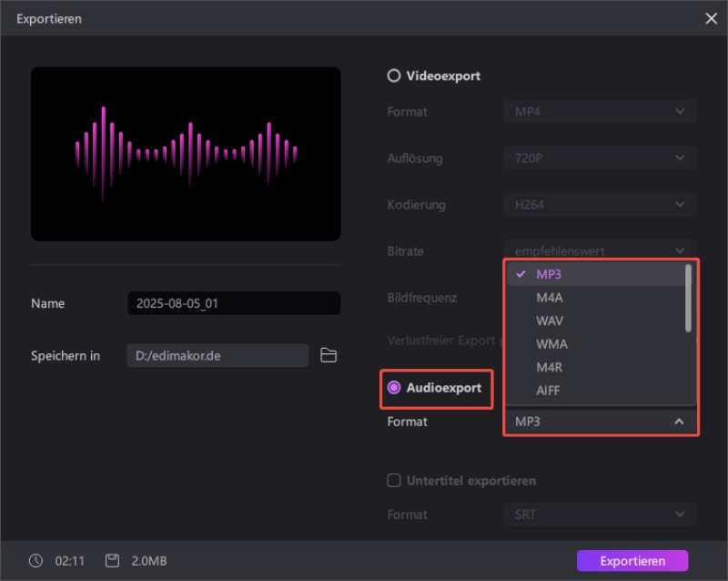
Task: Open the Auflösung 720P dropdown
Action: pos(600,158)
